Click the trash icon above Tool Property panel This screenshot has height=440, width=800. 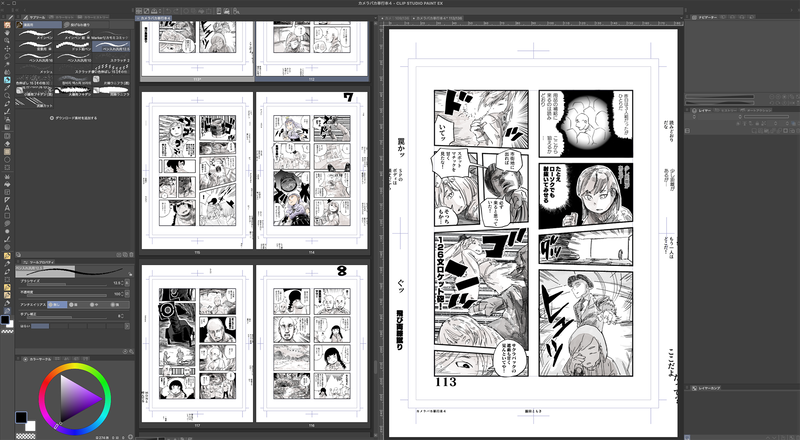coord(131,255)
